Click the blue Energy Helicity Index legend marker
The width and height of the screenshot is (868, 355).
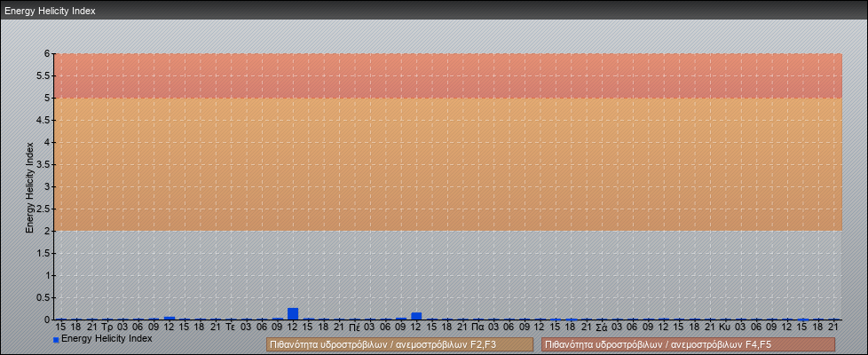[56, 340]
